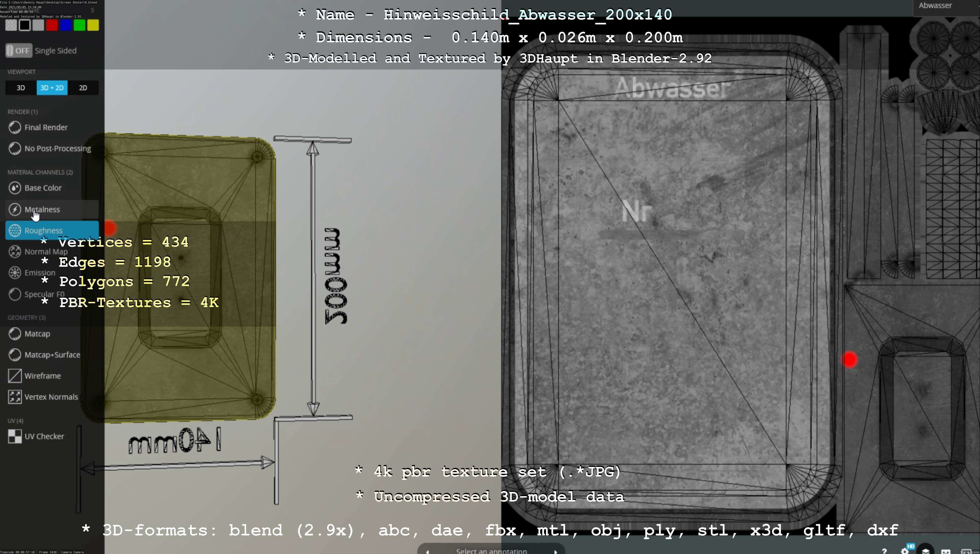Click the Vertex Normals icon
This screenshot has width=980, height=554.
(x=15, y=397)
